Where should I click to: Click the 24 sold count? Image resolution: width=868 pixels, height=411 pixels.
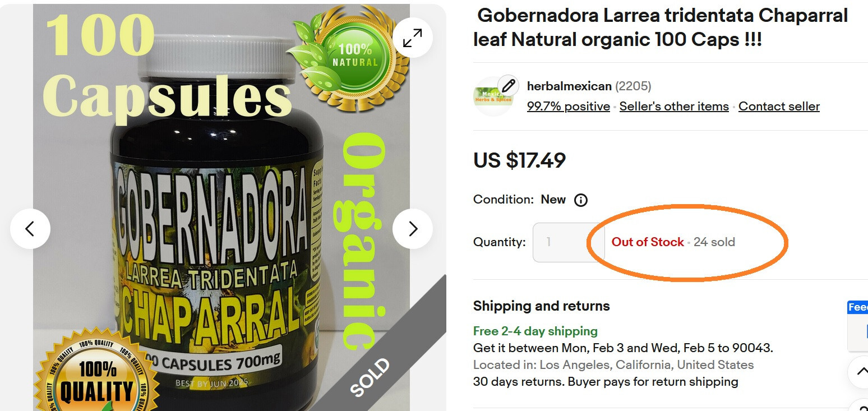point(714,242)
